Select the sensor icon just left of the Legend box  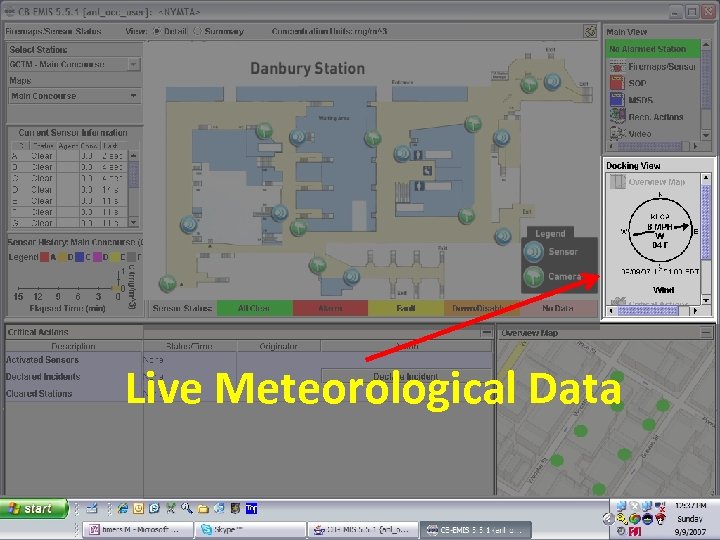[503, 236]
